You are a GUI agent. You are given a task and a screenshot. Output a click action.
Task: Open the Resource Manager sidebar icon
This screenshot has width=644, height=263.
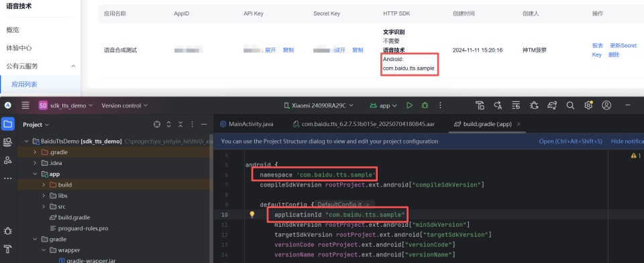[x=8, y=142]
